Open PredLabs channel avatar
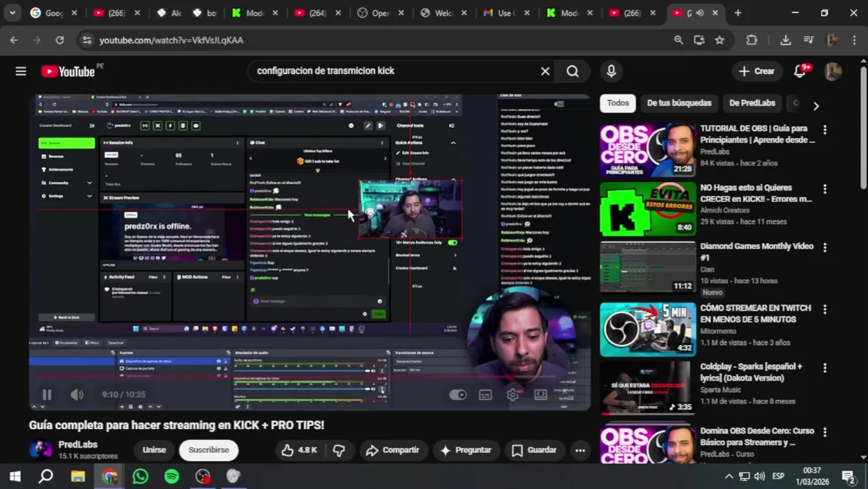 point(40,450)
